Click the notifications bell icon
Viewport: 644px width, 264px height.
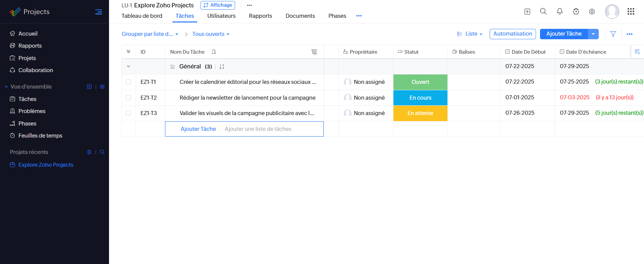click(x=559, y=12)
